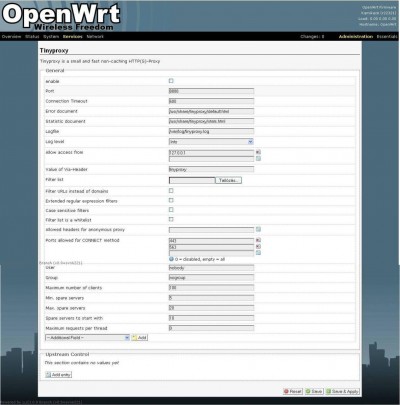
Task: Click the 'Ports allowed for CONNECT method' label
Action: pyautogui.click(x=82, y=240)
